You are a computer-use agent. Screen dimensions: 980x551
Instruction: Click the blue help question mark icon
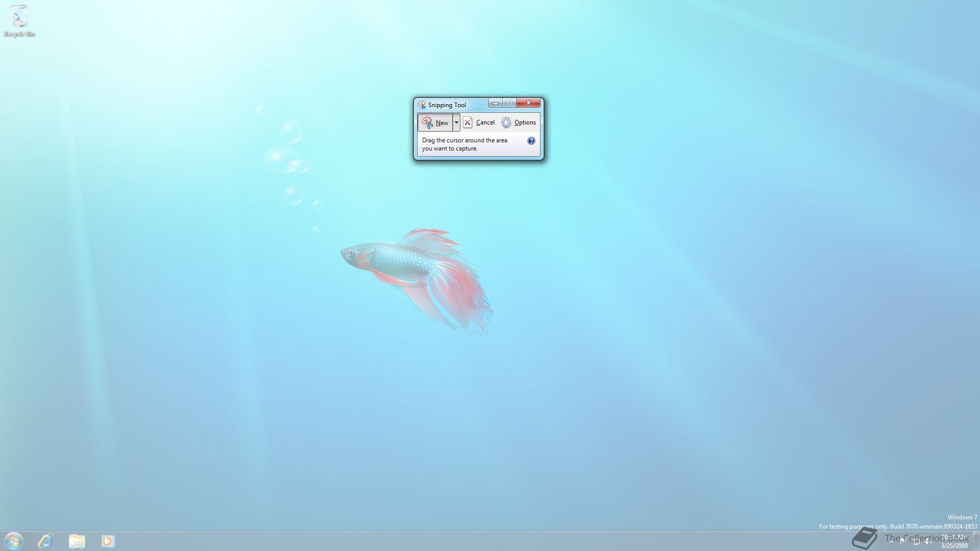(531, 141)
